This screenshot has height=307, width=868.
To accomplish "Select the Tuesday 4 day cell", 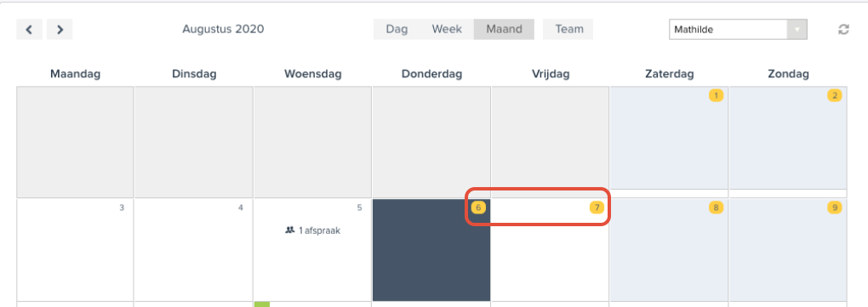I will [193, 250].
